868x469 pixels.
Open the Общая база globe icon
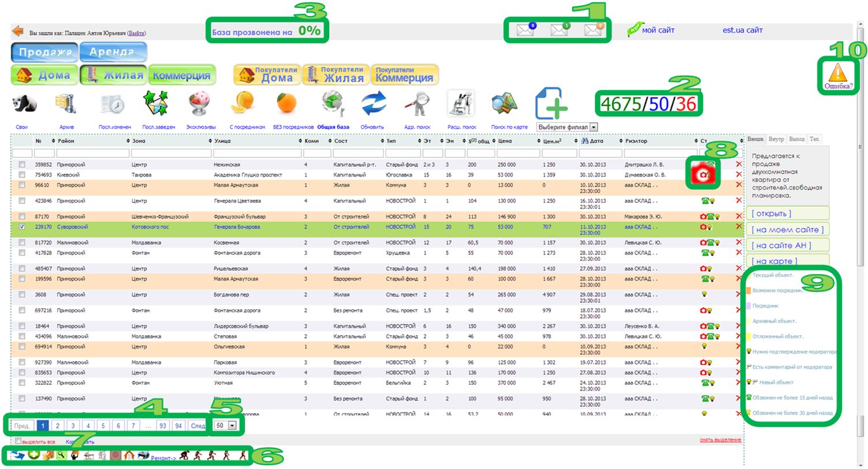click(x=333, y=104)
